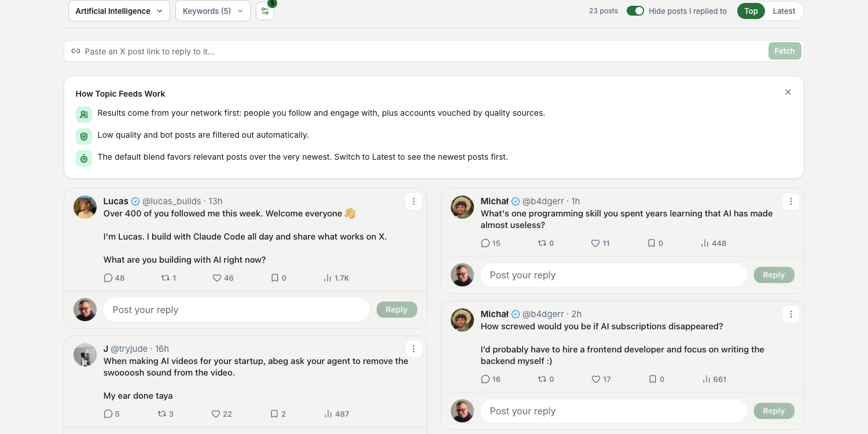Like the Lucas post heart icon

217,278
